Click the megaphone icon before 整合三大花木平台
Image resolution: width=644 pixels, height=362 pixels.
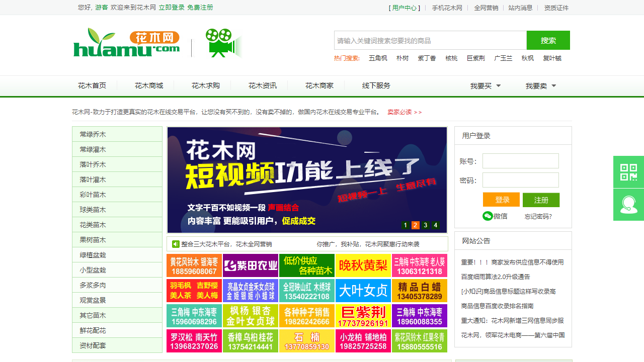pyautogui.click(x=175, y=243)
